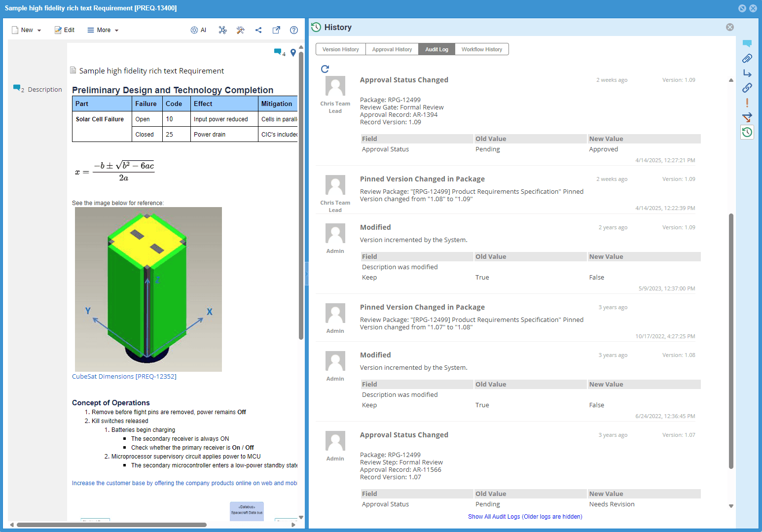This screenshot has width=762, height=532.
Task: Expand the More dropdown menu
Action: [103, 30]
